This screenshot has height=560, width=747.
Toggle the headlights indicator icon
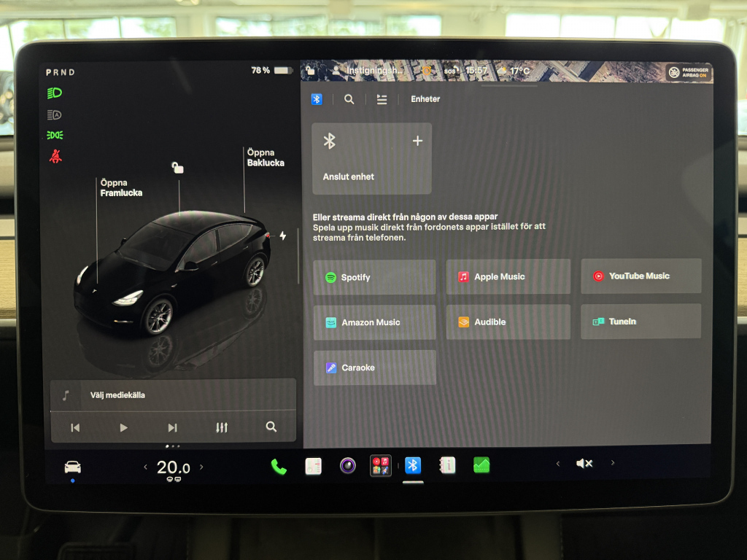click(55, 93)
